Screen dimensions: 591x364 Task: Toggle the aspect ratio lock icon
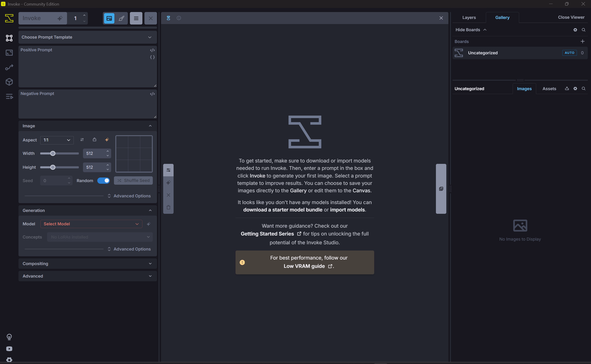(x=95, y=140)
